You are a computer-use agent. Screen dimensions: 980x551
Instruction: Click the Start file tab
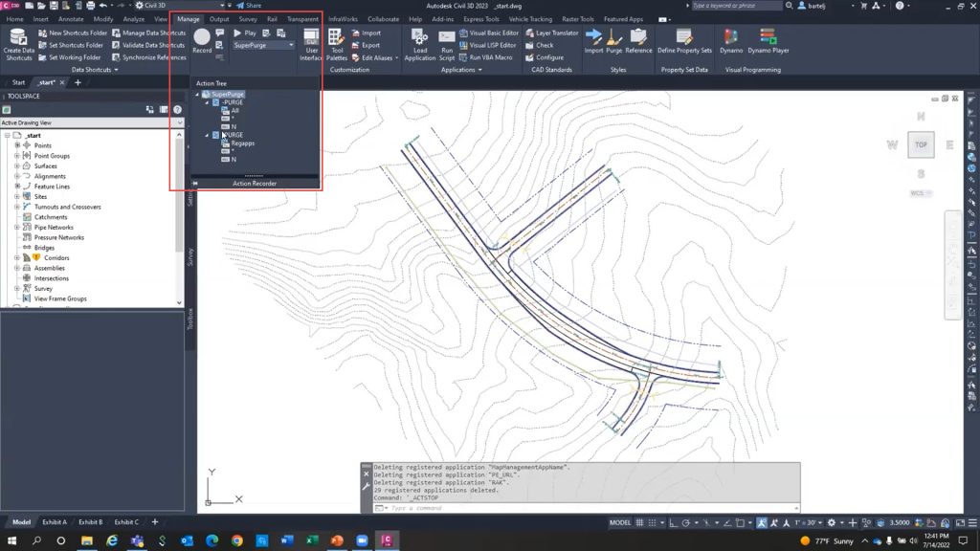(18, 82)
